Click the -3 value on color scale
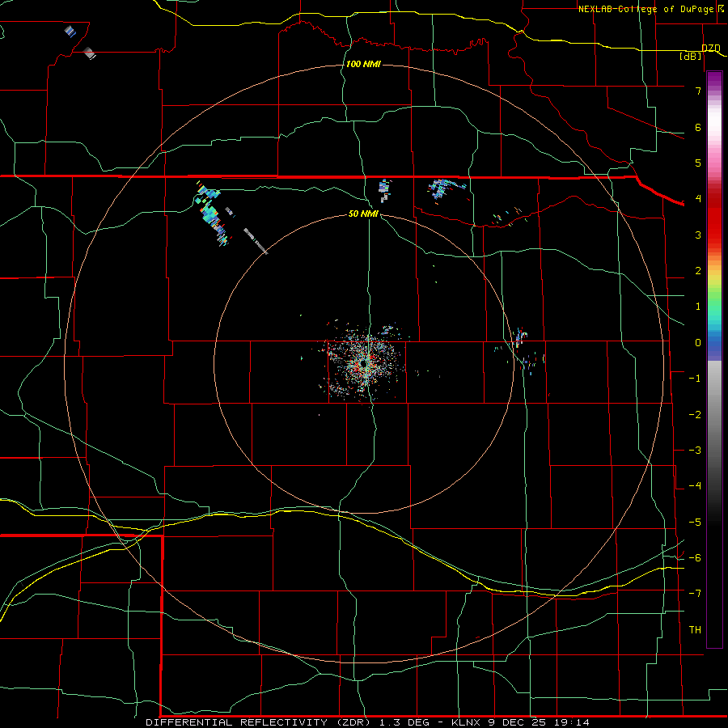 pyautogui.click(x=695, y=451)
